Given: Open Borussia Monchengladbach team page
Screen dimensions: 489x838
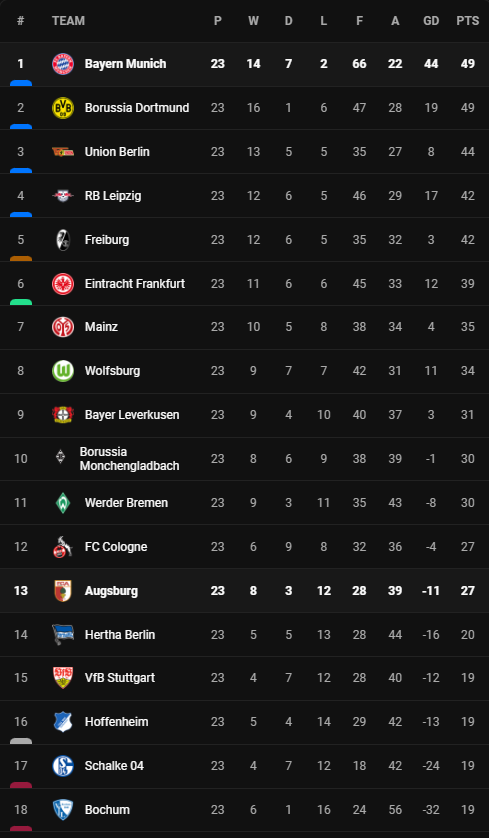Looking at the screenshot, I should pyautogui.click(x=129, y=459).
